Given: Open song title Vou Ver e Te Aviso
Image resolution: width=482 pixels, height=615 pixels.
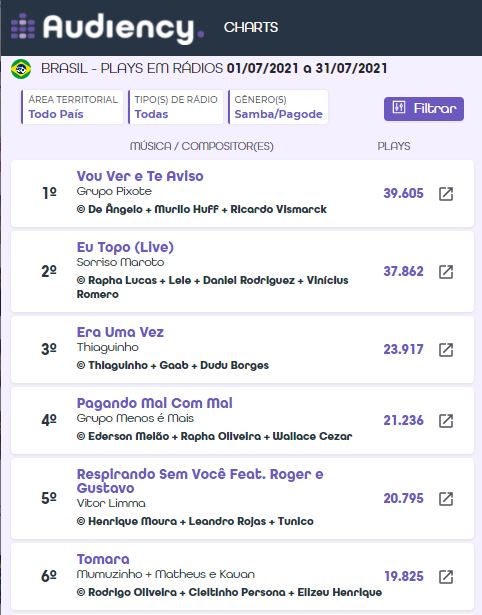Looking at the screenshot, I should (x=140, y=176).
